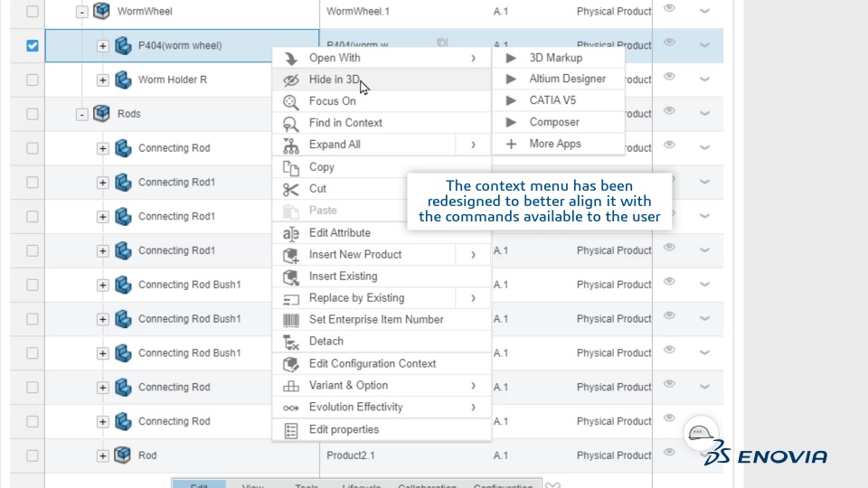Screen dimensions: 868x488
Task: Click the Detach icon in context menu
Action: pyautogui.click(x=291, y=342)
